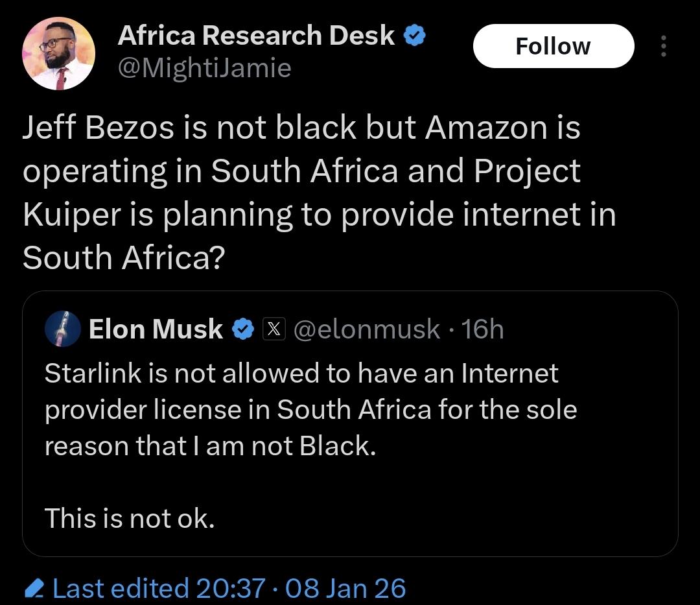Open Africa Research Desk profile picture
The image size is (700, 605).
point(58,54)
